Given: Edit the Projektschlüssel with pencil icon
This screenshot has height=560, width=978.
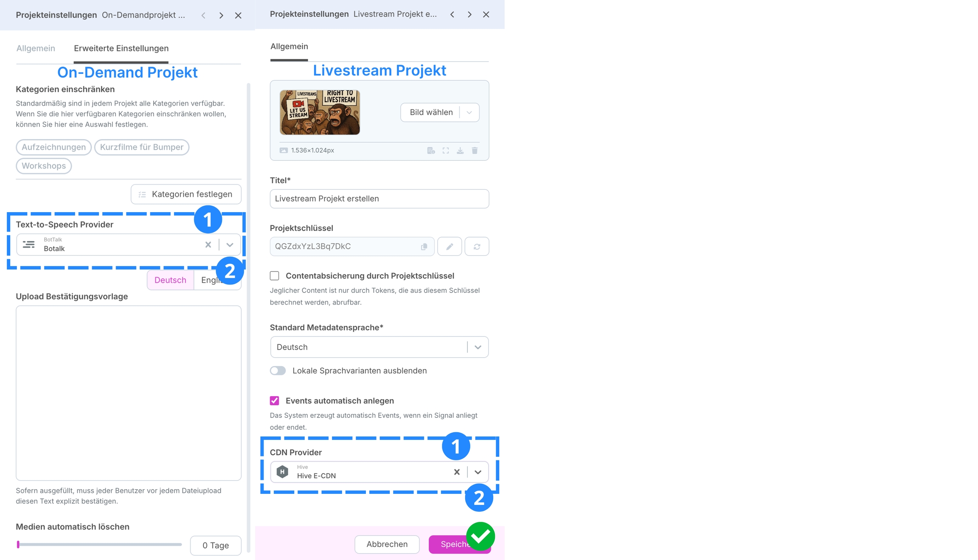Looking at the screenshot, I should [x=450, y=246].
